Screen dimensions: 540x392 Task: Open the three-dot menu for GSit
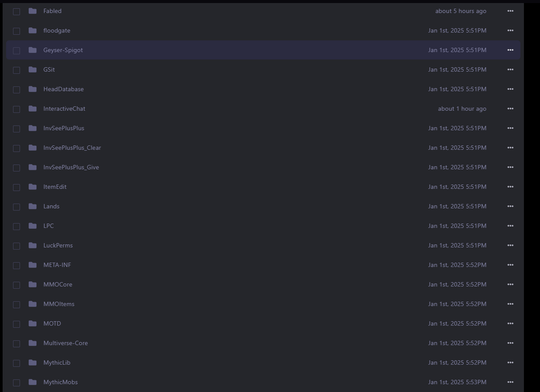coord(510,69)
